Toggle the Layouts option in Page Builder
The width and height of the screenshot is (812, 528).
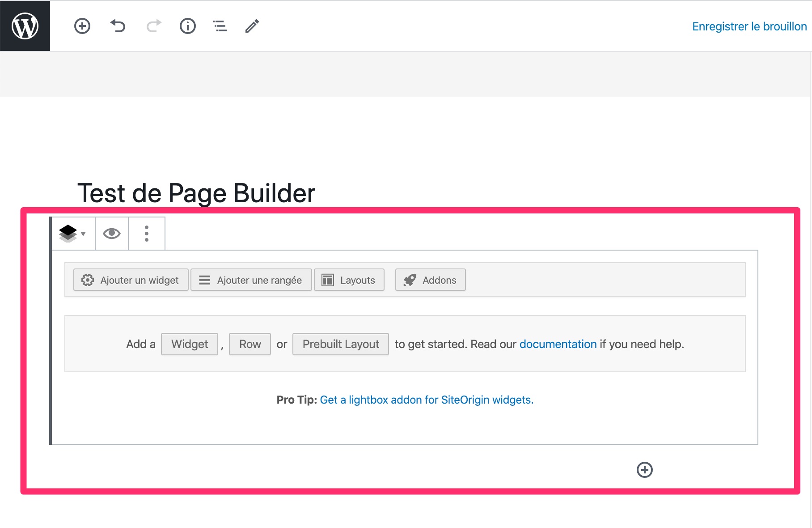(x=349, y=280)
